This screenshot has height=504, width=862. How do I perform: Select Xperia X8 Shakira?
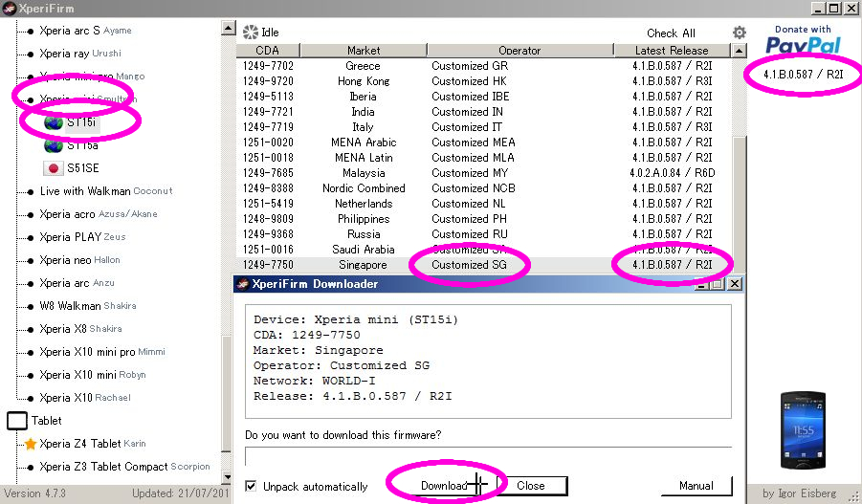click(x=80, y=329)
